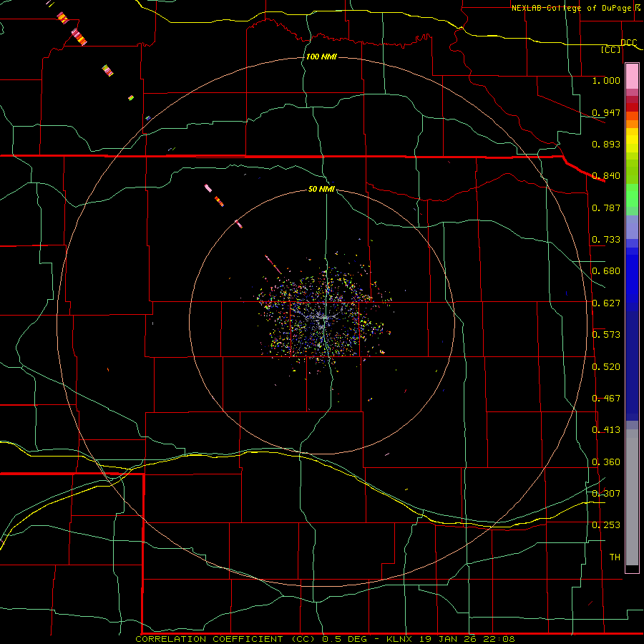Click "CORRELATION COEFFICIENT" in the bottom caption
This screenshot has width=644, height=644.
(209, 639)
